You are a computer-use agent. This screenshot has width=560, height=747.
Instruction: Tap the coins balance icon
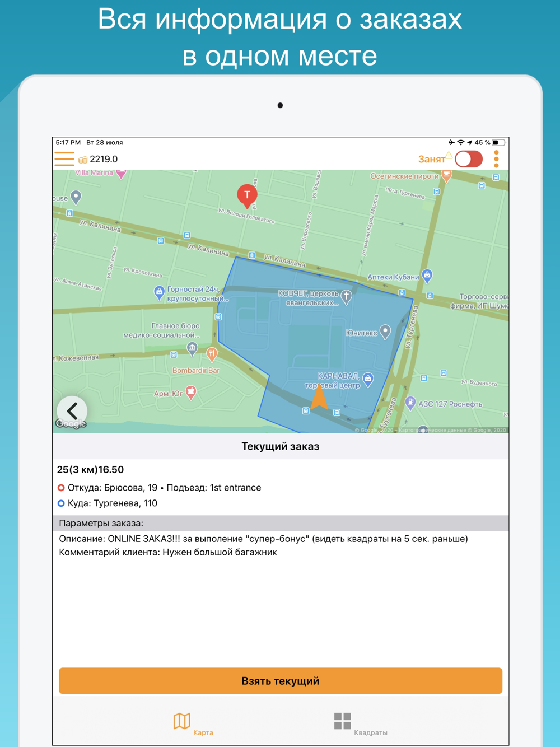pyautogui.click(x=83, y=160)
